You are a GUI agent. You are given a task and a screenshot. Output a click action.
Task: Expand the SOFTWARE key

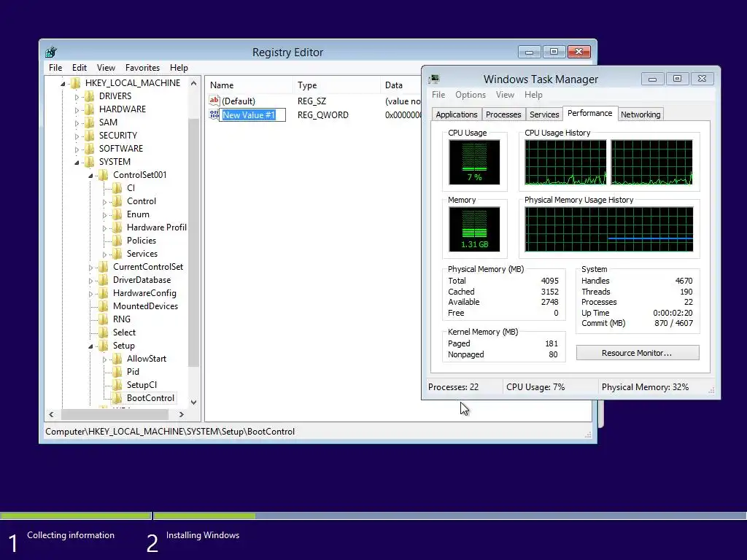77,149
